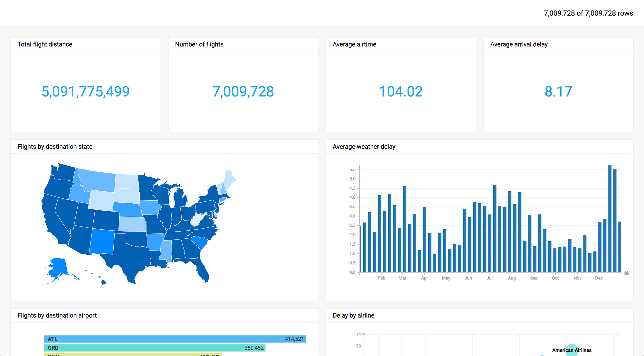The image size is (644, 356).
Task: Click the Delay by airline chart title
Action: [x=353, y=315]
